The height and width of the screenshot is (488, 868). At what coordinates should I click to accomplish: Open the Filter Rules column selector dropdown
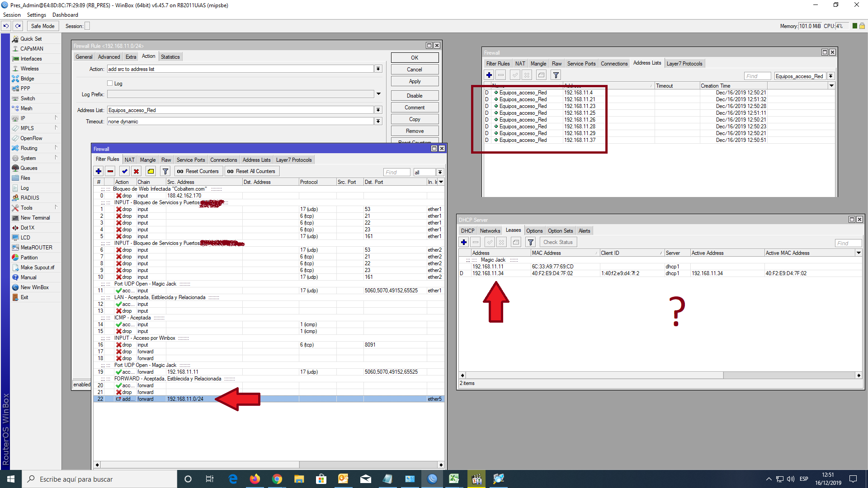(x=441, y=182)
